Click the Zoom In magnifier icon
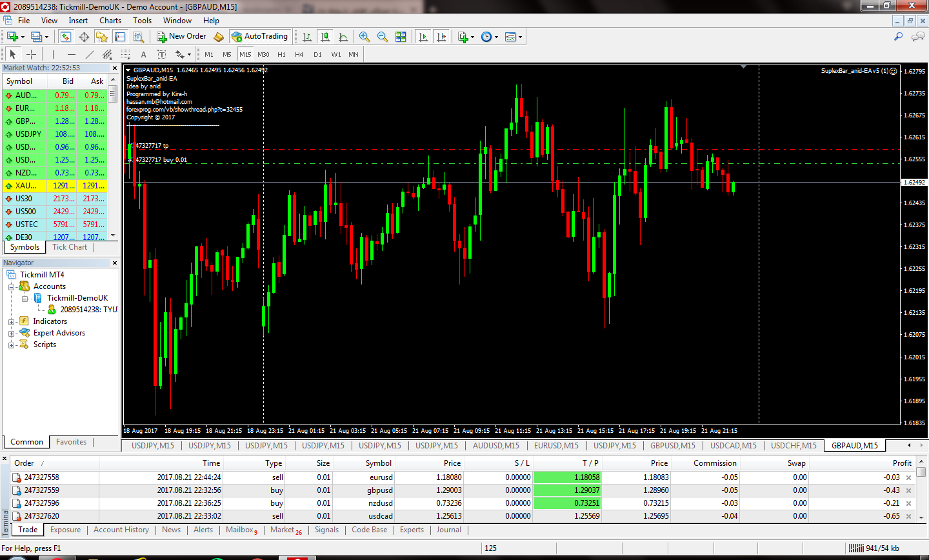This screenshot has height=560, width=929. [365, 37]
